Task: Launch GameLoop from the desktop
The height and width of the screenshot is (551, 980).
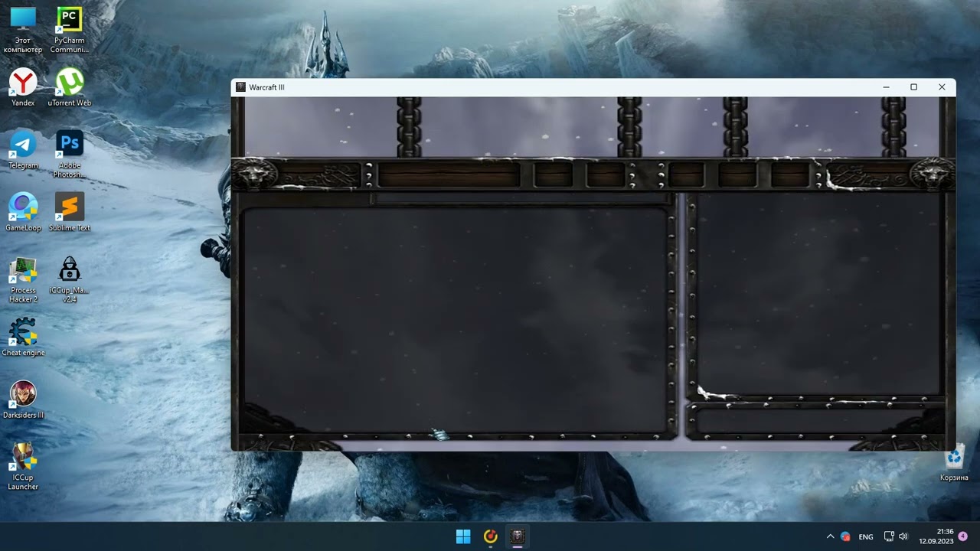Action: [x=23, y=212]
